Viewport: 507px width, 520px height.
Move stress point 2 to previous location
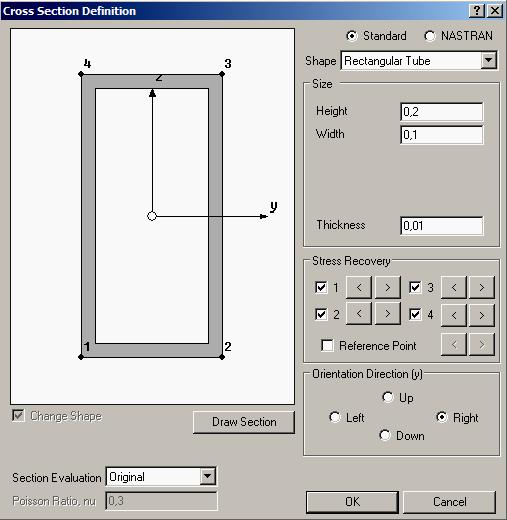pos(359,314)
